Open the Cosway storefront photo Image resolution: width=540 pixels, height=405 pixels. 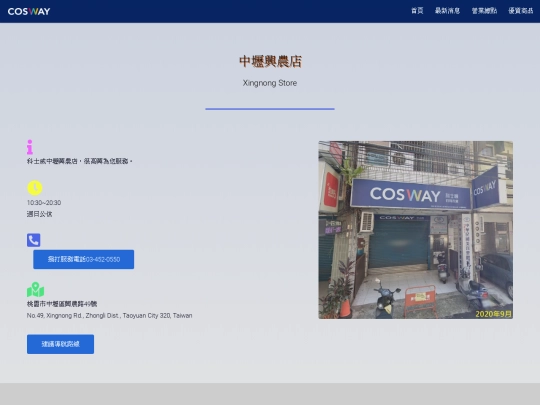point(416,230)
